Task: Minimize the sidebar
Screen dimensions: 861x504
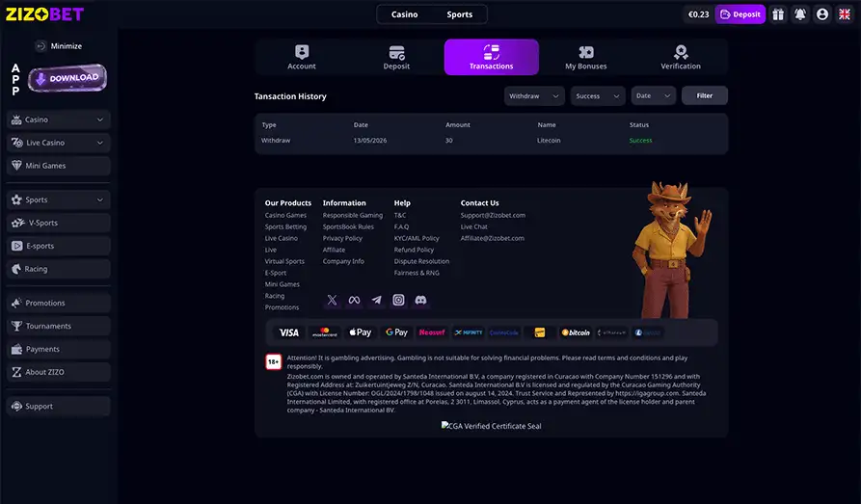Action: coord(58,46)
